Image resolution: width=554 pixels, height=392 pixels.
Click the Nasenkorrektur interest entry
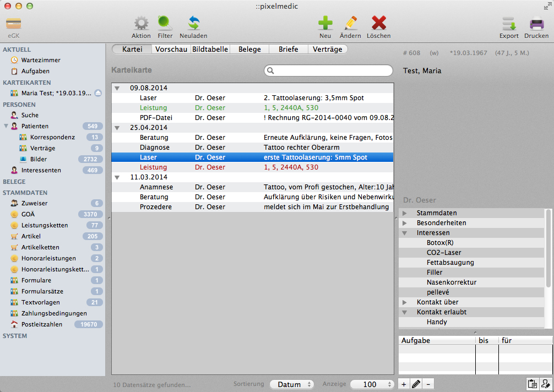coord(471,282)
